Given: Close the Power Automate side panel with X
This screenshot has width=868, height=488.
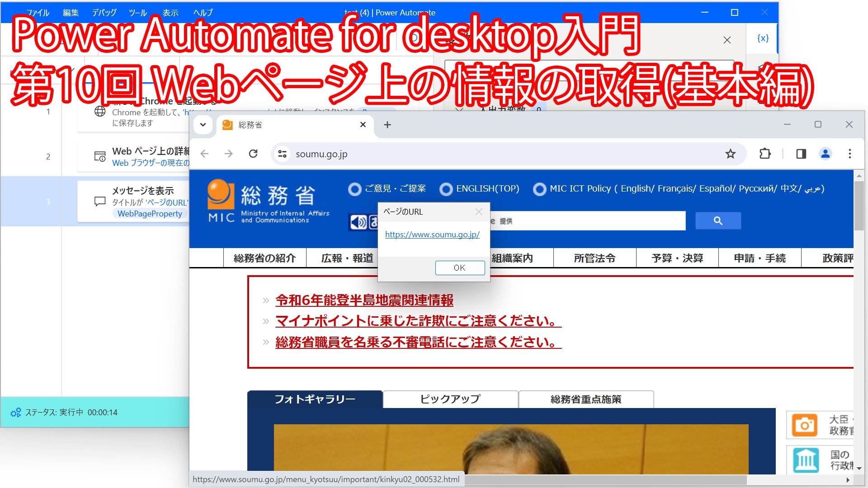Looking at the screenshot, I should coord(727,40).
